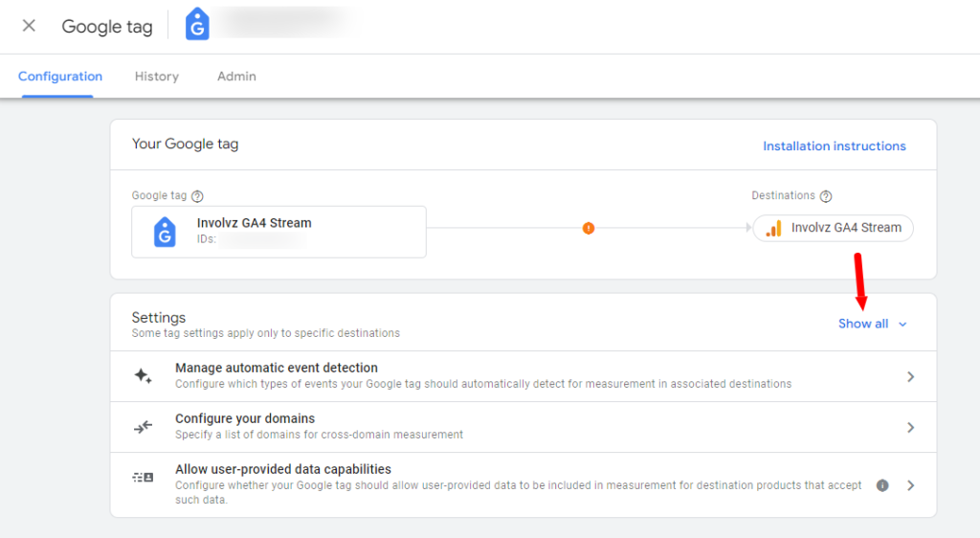Click the Your Google tag heading
Viewport: 980px width, 538px height.
tap(185, 144)
